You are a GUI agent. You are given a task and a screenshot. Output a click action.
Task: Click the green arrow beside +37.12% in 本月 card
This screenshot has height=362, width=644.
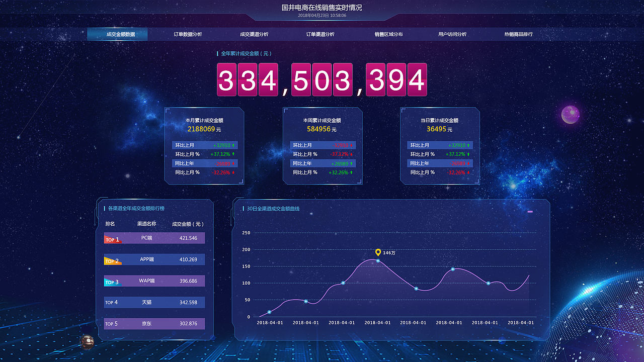233,154
